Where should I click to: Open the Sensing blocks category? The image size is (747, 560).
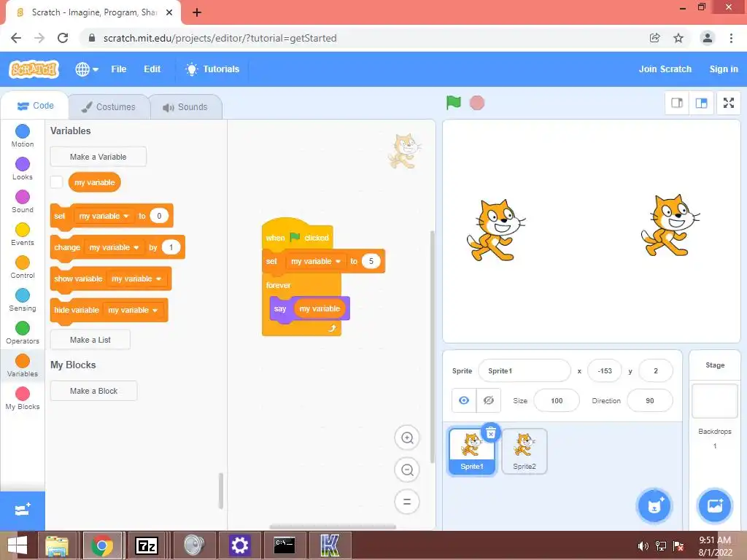coord(23,300)
